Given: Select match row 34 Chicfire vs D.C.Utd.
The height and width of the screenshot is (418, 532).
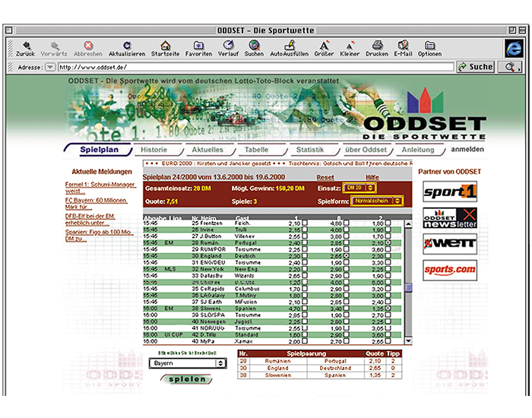Looking at the screenshot, I should 272,282.
